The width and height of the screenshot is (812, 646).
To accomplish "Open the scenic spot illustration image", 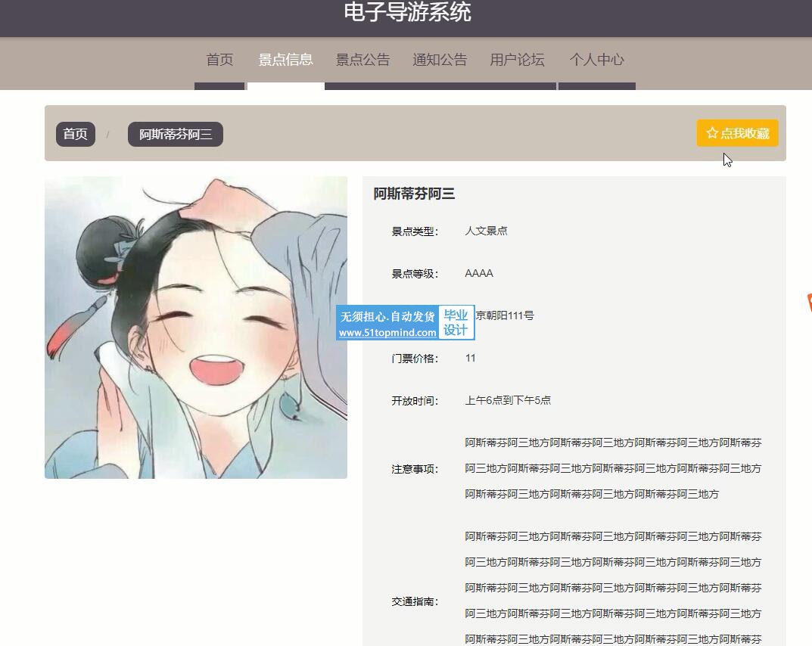I will (196, 327).
